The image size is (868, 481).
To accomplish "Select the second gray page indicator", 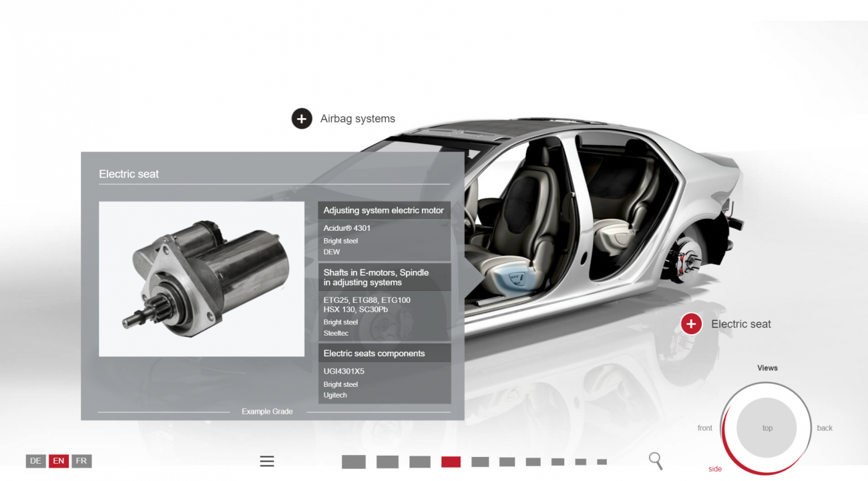I will tap(387, 462).
